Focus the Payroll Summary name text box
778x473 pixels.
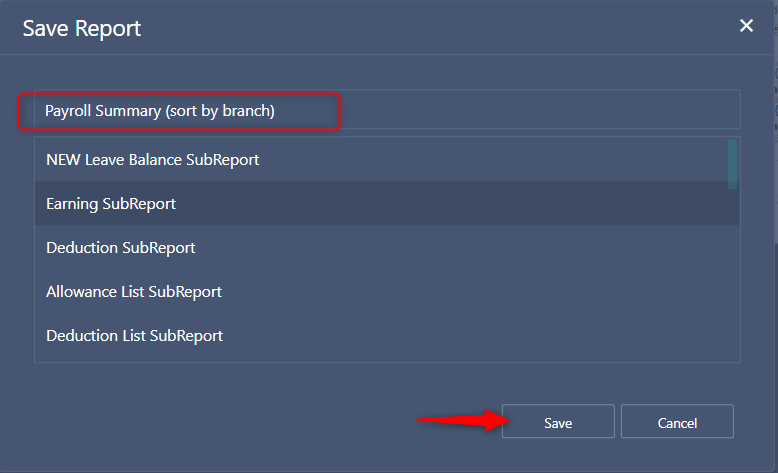[387, 110]
